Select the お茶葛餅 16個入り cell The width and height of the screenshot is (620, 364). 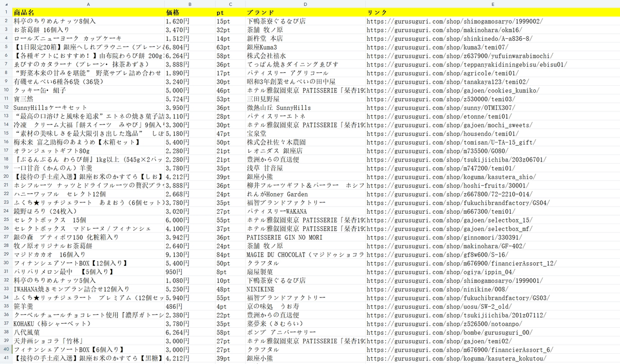coord(88,30)
